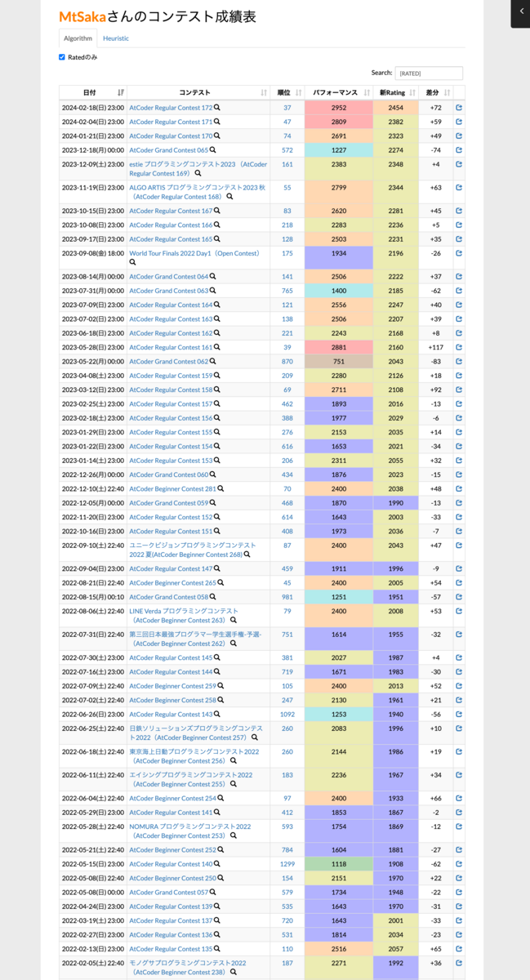Screen dimensions: 530x980
Task: Click magnifier icon beside AtCoder Regular Contest 140
Action: tap(217, 864)
